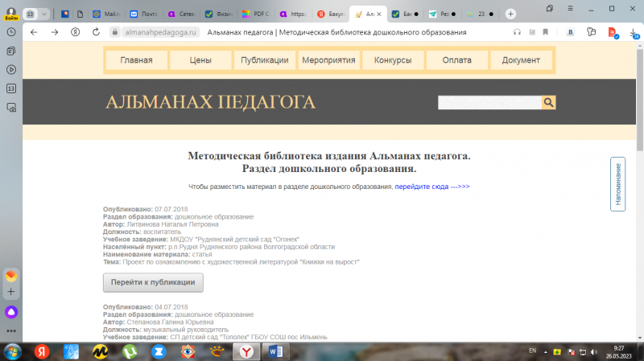Open the browser hamburger menu
This screenshot has width=644, height=361.
570,8
